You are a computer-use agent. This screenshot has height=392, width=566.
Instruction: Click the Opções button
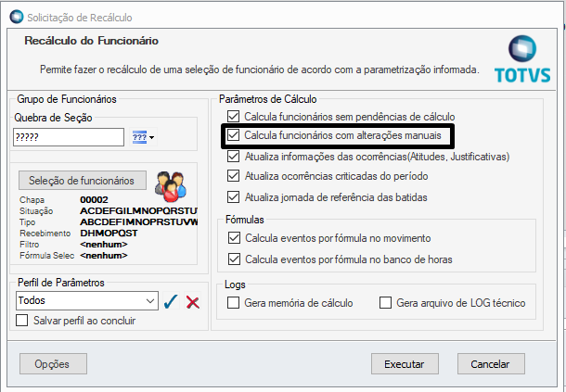tap(53, 364)
